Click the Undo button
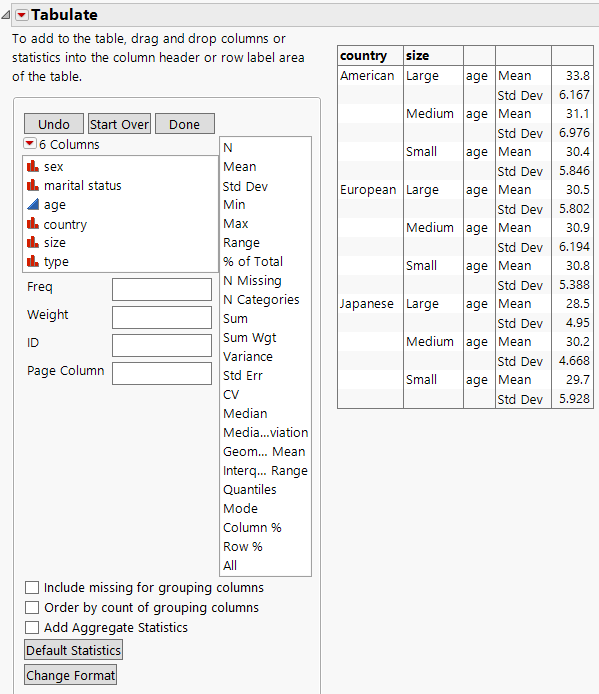 pyautogui.click(x=54, y=124)
